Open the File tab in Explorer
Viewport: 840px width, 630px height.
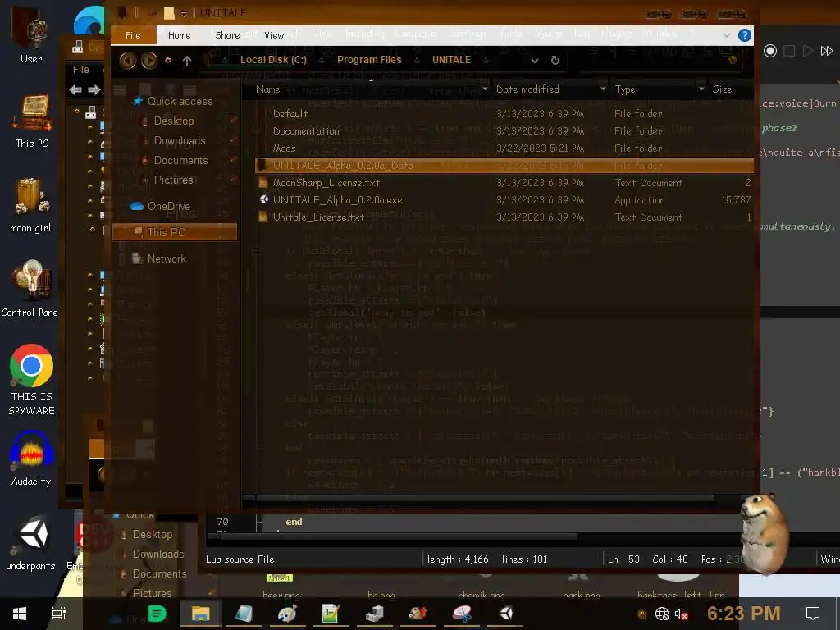pos(133,35)
